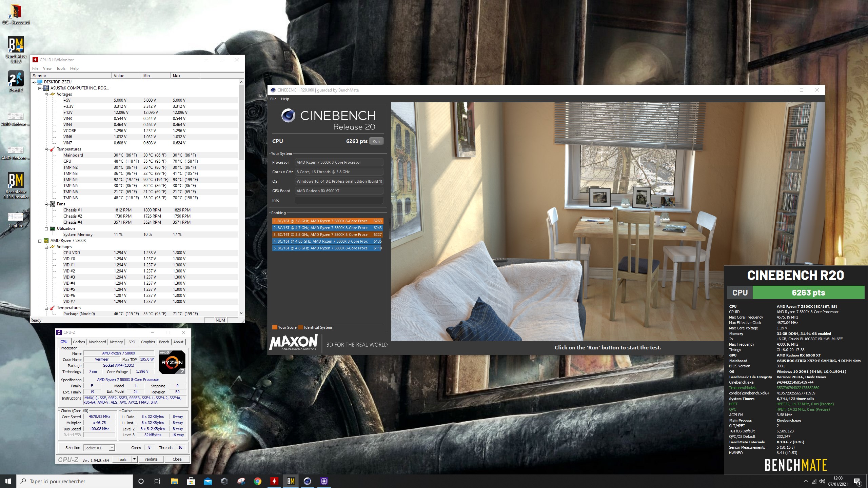The image size is (868, 488).
Task: Open Google Chrome from the taskbar
Action: [x=257, y=481]
